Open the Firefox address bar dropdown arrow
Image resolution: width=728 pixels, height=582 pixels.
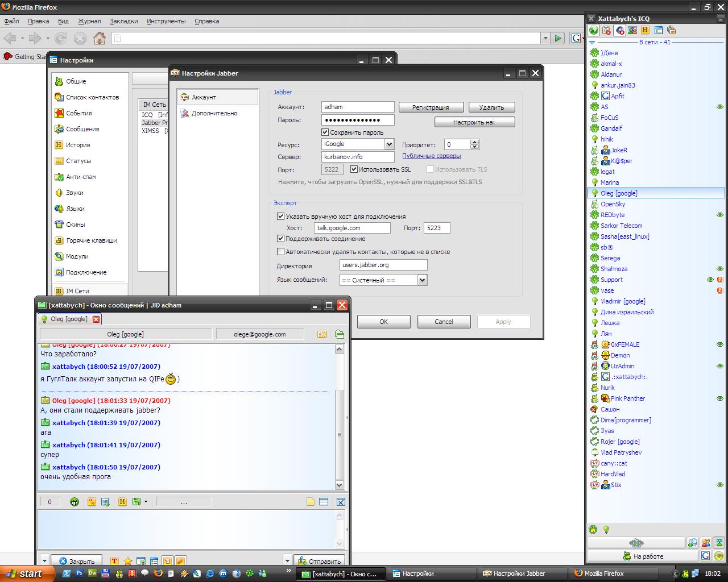(x=545, y=38)
